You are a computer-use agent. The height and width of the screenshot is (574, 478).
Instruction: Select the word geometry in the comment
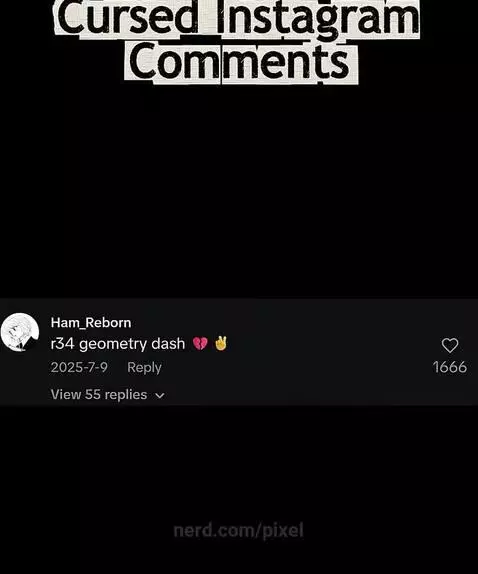113,344
